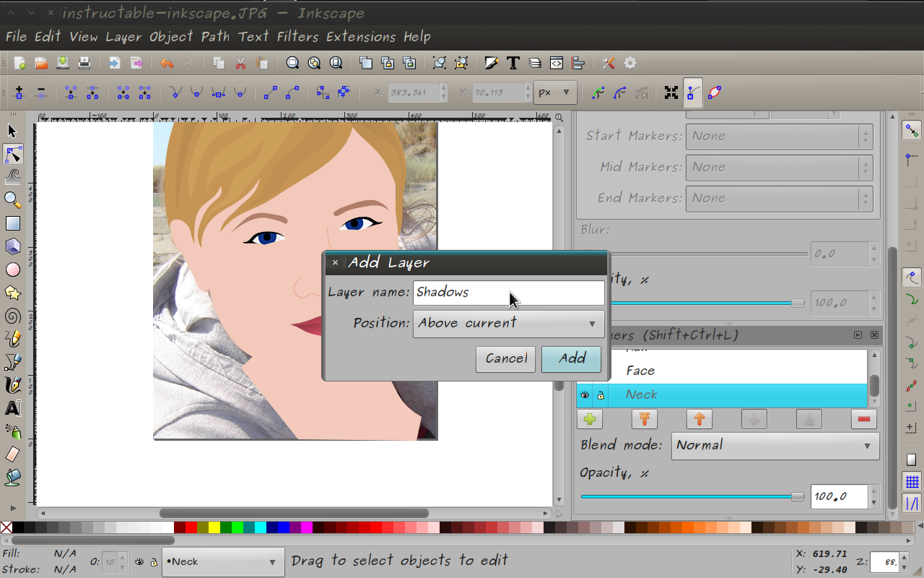Pick the Star tool
This screenshot has width=924, height=578.
point(13,293)
